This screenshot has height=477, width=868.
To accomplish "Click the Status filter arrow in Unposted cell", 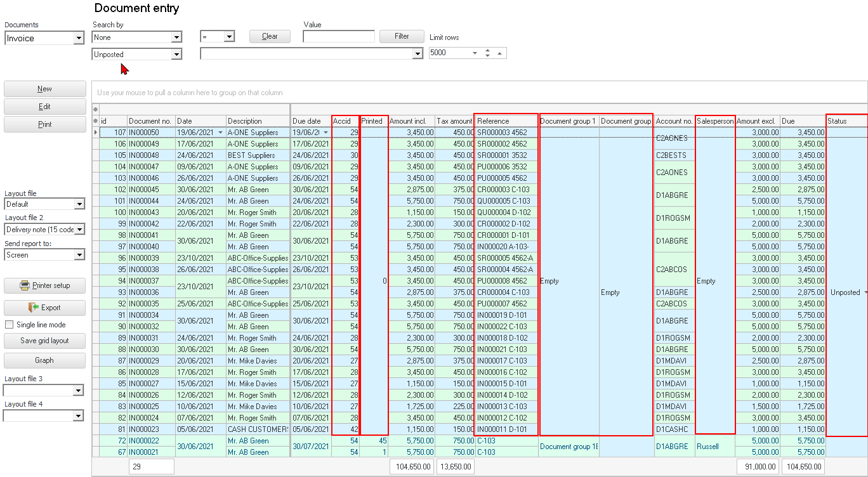I will click(x=864, y=292).
